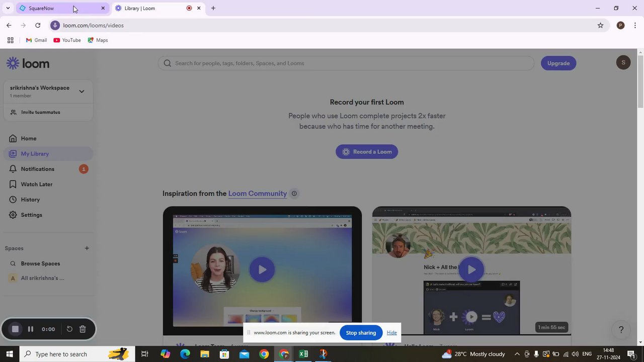Open a new browser tab
This screenshot has height=362, width=644.
point(213,8)
